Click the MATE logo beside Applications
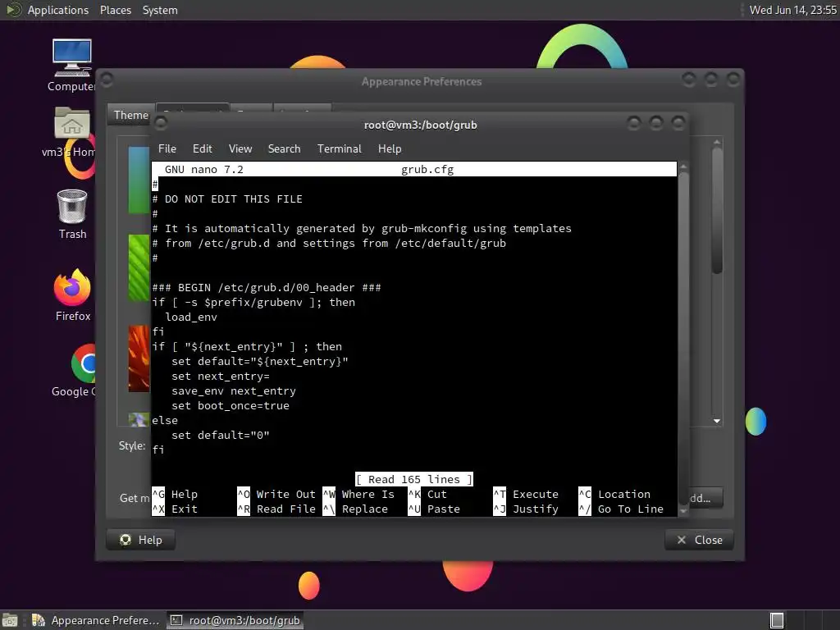Viewport: 840px width, 630px height. point(13,10)
